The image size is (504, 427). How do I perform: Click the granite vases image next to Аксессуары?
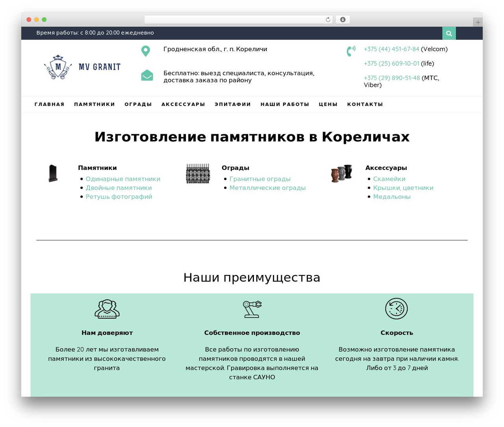pos(341,173)
